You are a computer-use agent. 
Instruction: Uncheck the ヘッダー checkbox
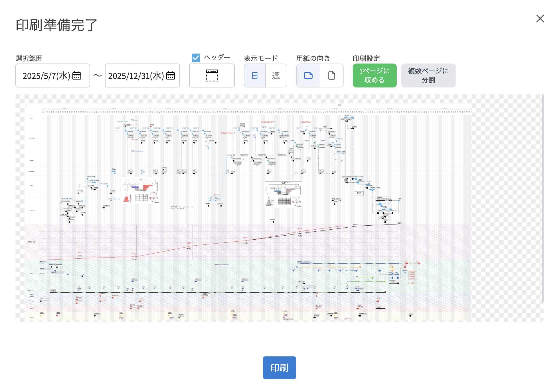click(196, 58)
